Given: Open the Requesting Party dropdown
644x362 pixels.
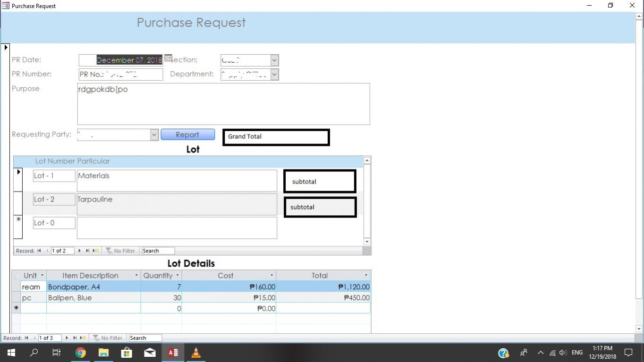Looking at the screenshot, I should (x=154, y=135).
